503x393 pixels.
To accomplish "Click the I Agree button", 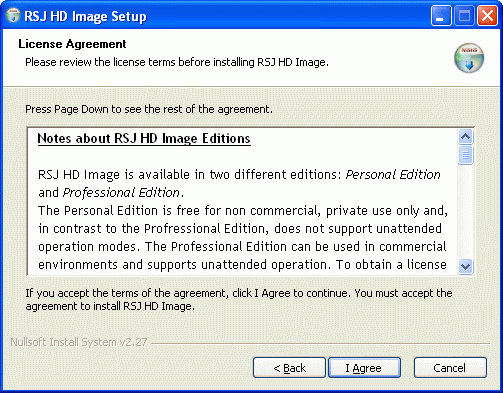I will coord(364,368).
